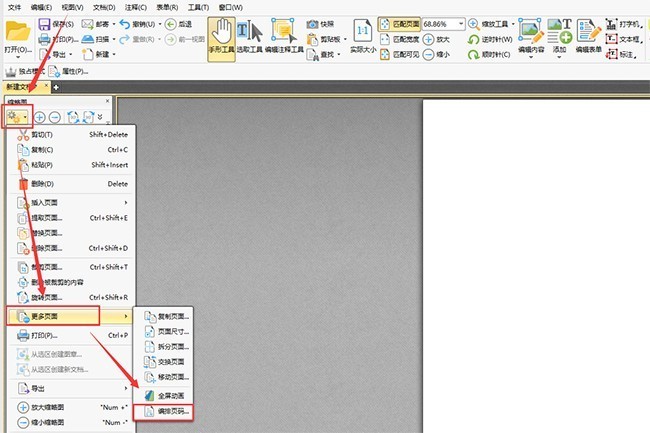
Task: Open the 编辑内容 edit content tool
Action: [x=531, y=37]
